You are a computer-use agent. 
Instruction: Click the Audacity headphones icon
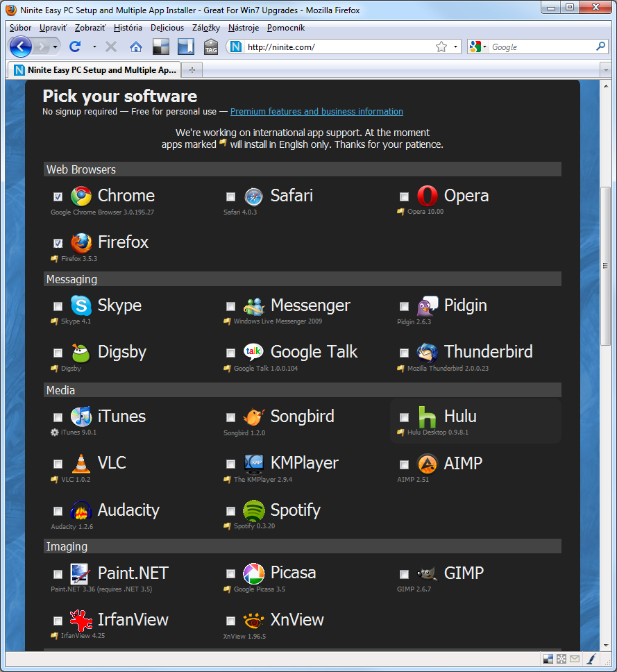coord(81,510)
